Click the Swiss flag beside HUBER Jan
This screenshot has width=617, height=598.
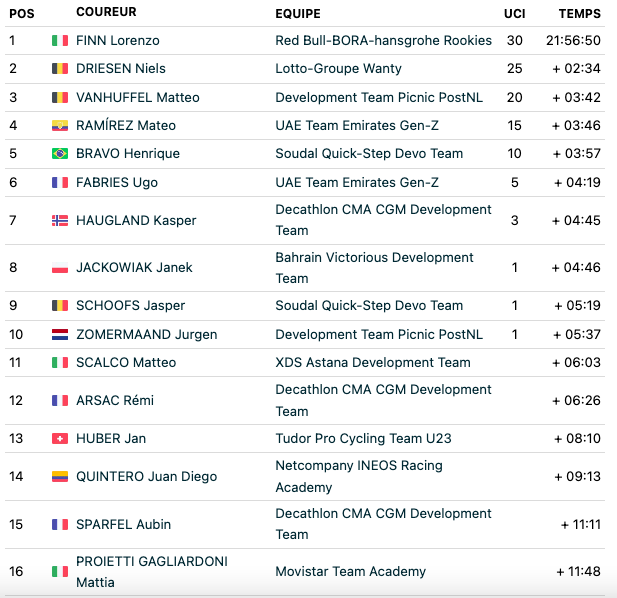pos(60,438)
